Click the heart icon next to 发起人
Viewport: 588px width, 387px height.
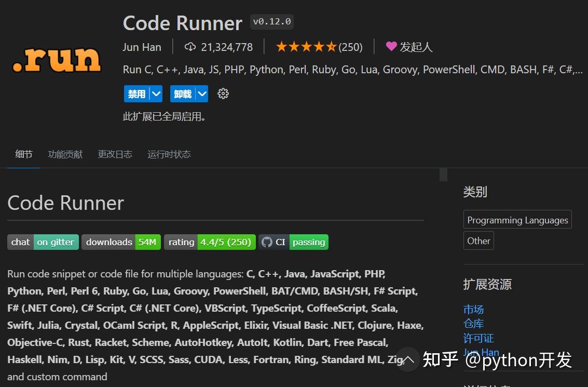click(391, 46)
